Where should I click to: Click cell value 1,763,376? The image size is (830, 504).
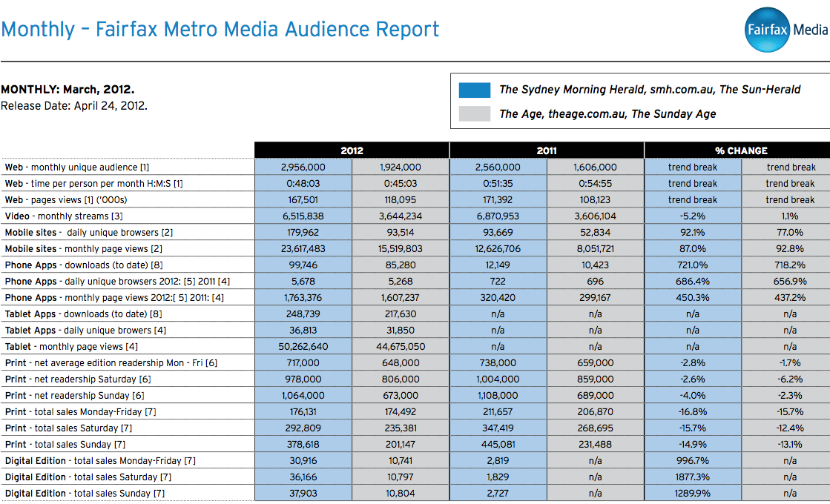click(303, 298)
